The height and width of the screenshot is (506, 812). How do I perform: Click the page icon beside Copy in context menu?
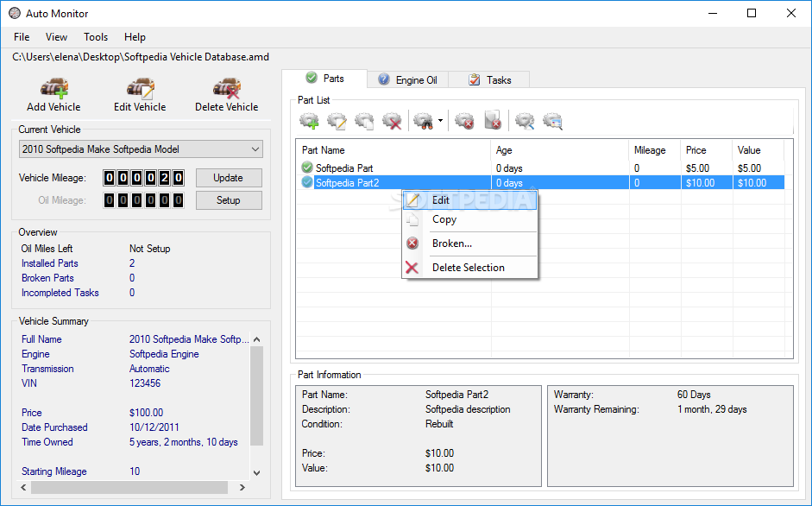[x=412, y=219]
